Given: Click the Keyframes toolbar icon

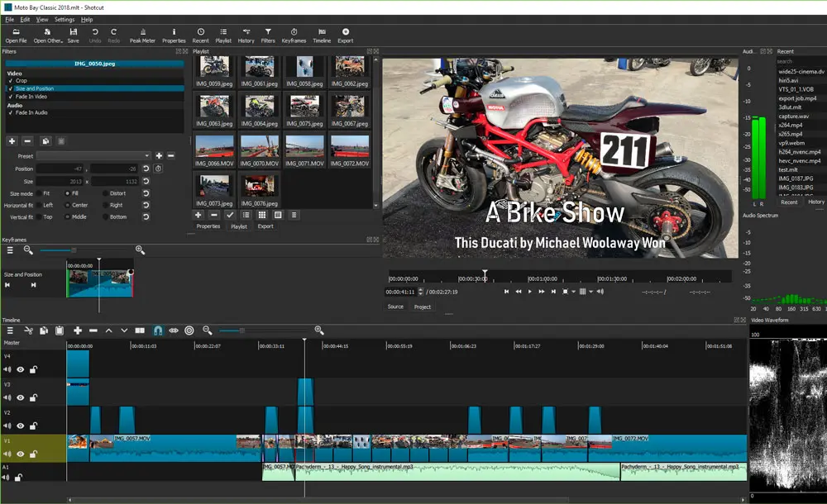Looking at the screenshot, I should click(294, 35).
